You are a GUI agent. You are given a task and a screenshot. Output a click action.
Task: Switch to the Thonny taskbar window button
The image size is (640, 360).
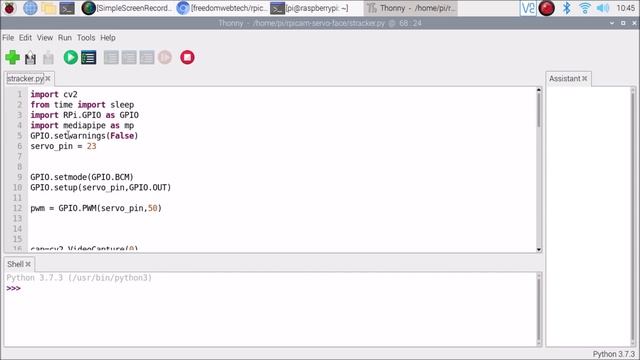tap(411, 8)
